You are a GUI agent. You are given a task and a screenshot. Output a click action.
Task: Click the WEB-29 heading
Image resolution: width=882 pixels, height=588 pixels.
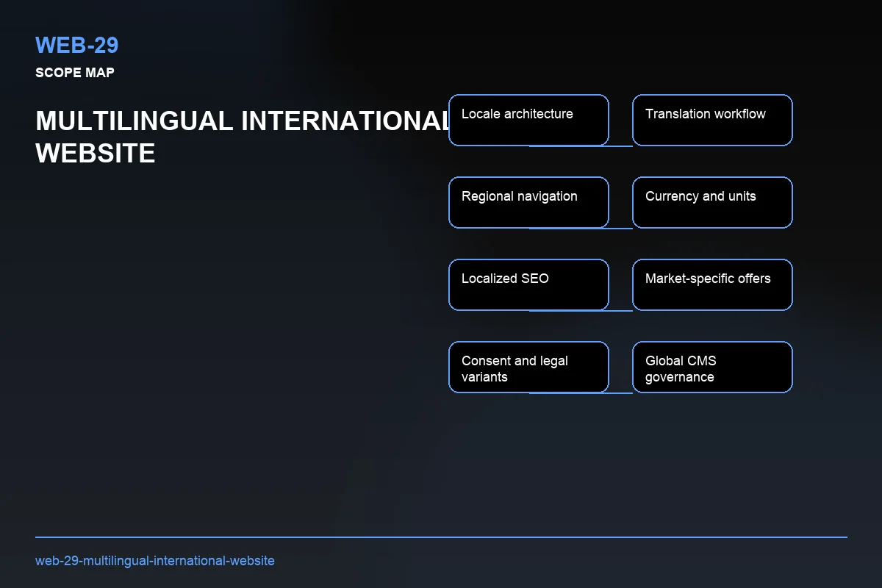coord(77,45)
